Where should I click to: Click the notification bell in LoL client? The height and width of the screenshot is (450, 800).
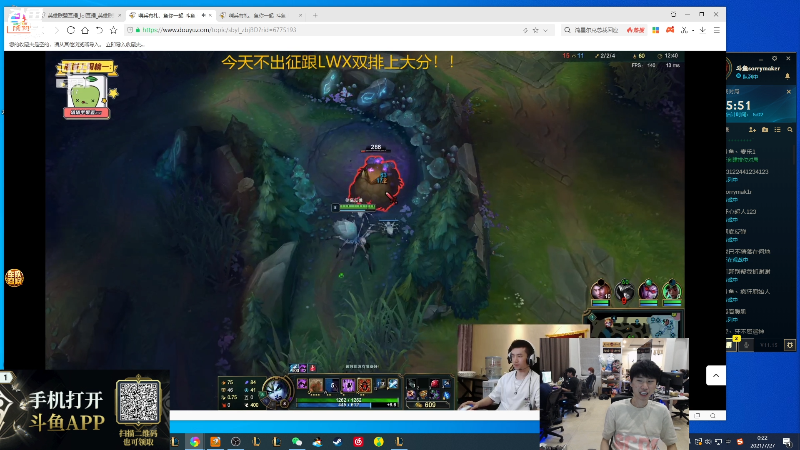click(787, 76)
